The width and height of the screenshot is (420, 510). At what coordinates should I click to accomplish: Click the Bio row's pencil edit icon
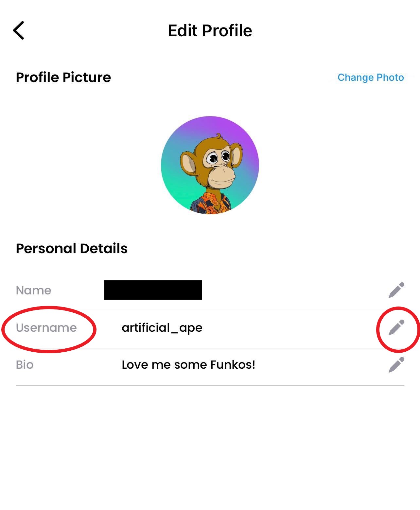click(x=396, y=365)
